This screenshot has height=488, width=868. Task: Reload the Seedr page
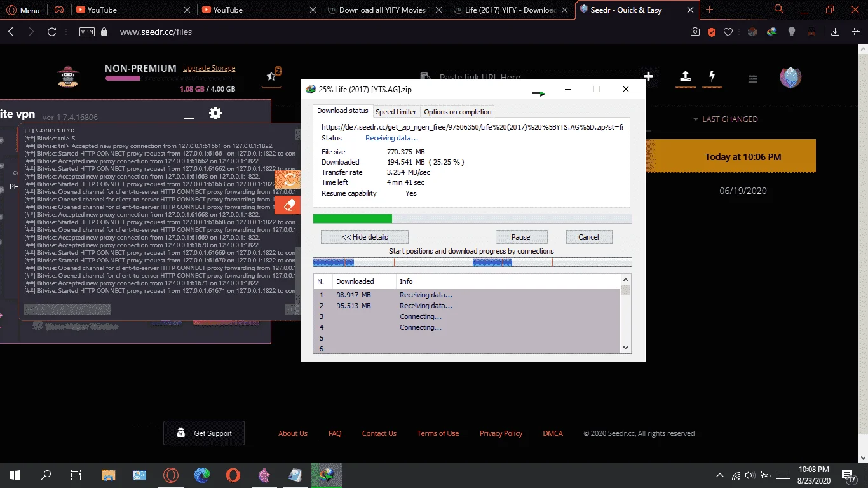[x=52, y=32]
